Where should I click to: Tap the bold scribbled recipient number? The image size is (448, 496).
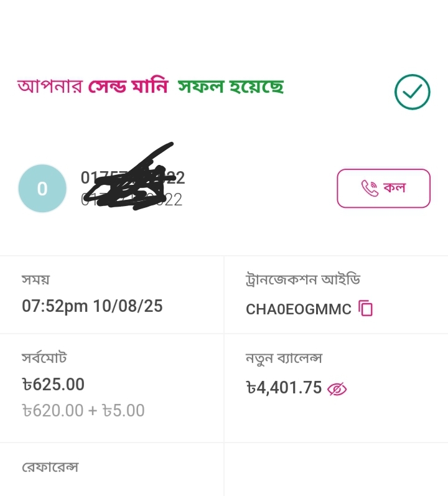133,178
